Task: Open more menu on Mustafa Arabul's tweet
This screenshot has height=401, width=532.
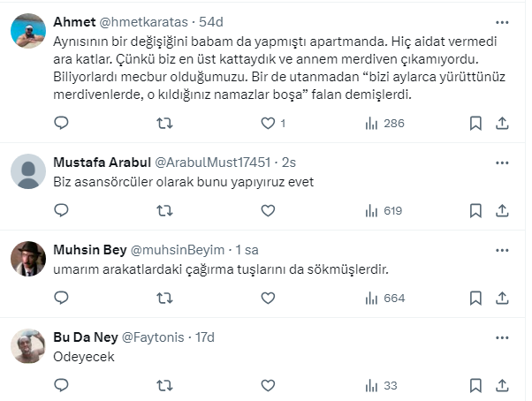Action: point(502,163)
